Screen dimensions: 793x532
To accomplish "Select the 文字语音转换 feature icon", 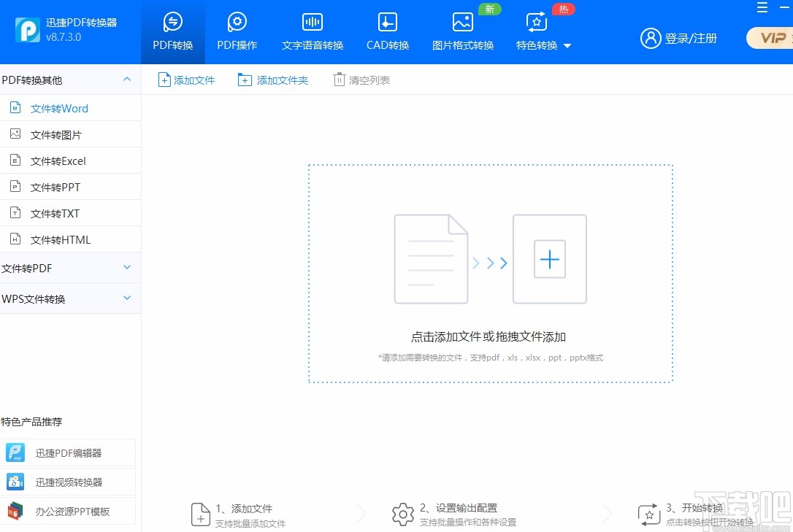I will point(312,22).
